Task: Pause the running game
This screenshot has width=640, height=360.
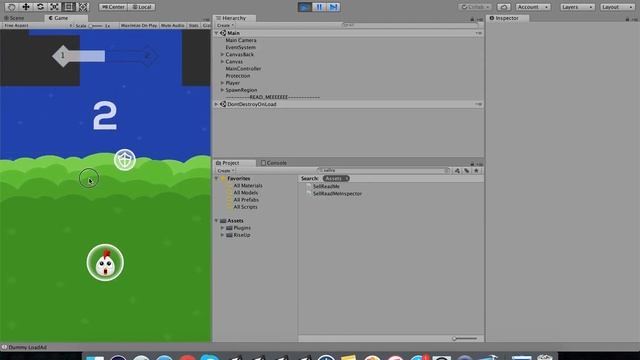Action: point(319,7)
